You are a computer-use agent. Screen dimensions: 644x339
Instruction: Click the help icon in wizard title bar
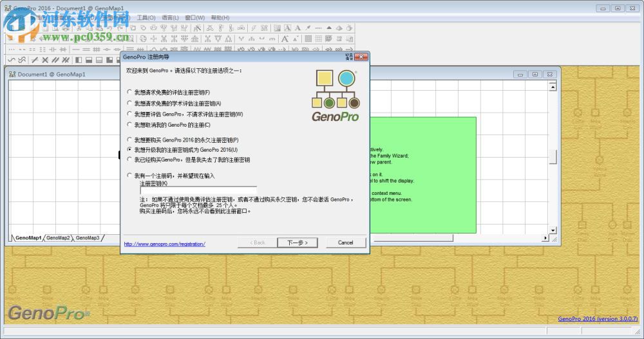point(350,57)
